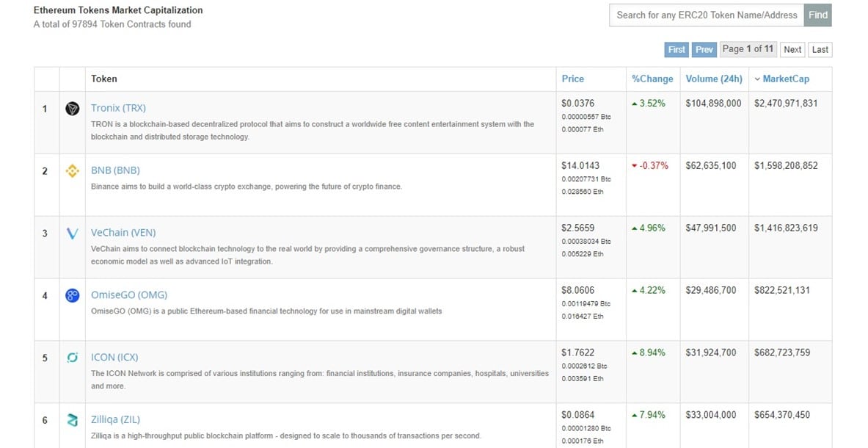Open the OmiseGO (OMG) token page
Image resolution: width=868 pixels, height=448 pixels.
click(x=129, y=295)
